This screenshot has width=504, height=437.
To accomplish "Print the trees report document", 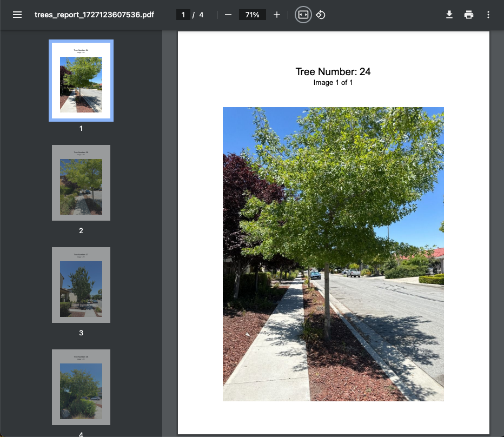I will click(469, 15).
